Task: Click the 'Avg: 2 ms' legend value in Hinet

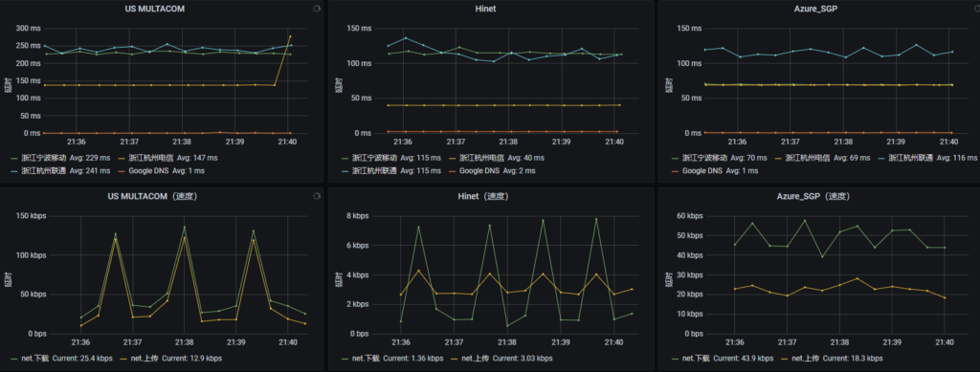Action: point(520,170)
